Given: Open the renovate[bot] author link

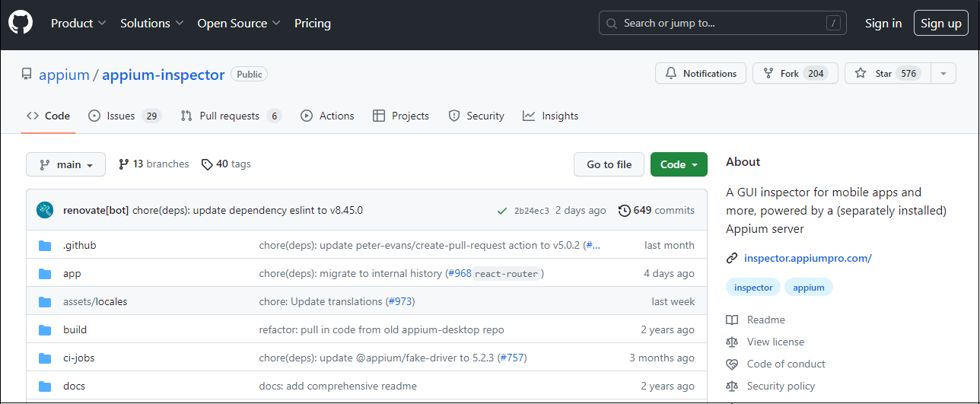Looking at the screenshot, I should point(96,210).
